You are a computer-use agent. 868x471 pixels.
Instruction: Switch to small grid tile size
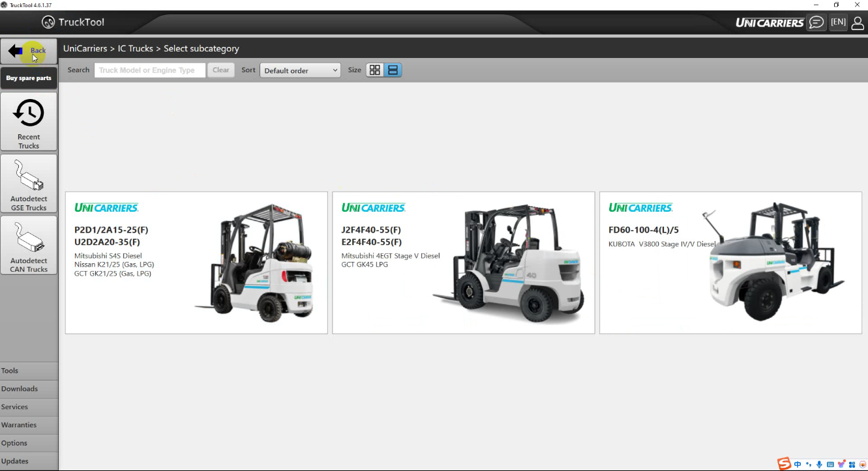(x=375, y=70)
